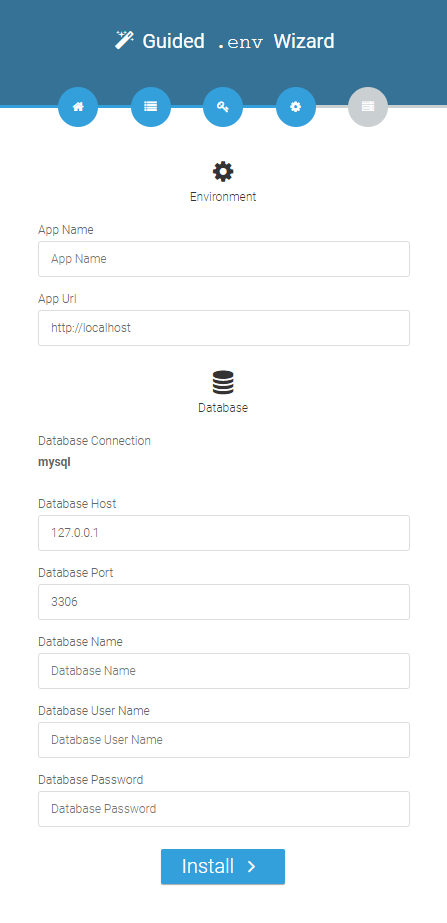Focus the App Name input field

[224, 258]
